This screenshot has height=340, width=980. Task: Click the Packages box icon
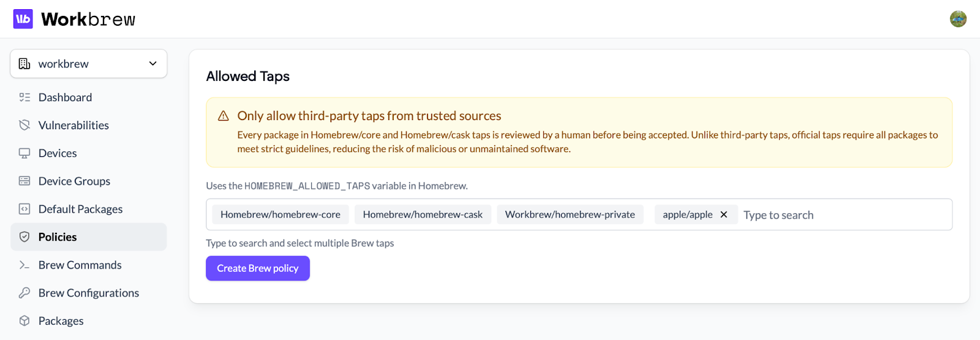(x=24, y=321)
